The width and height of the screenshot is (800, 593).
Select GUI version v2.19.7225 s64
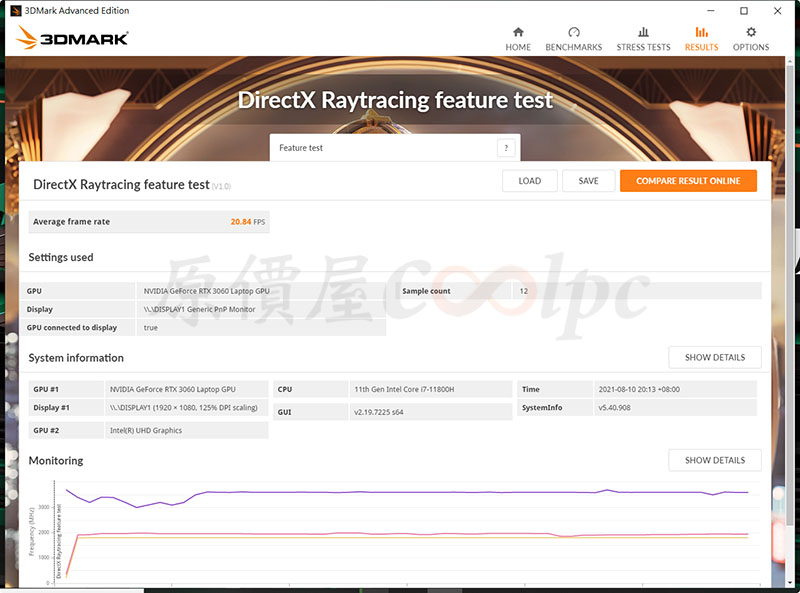(x=379, y=412)
